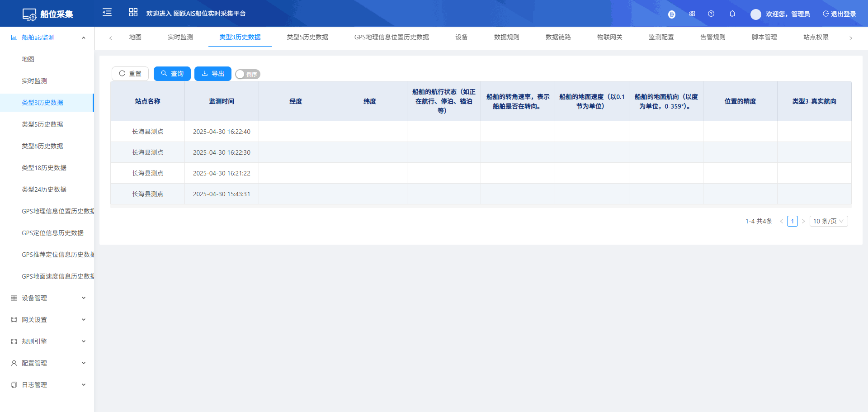Open the 数据规则 tab
The width and height of the screenshot is (868, 412).
click(506, 37)
